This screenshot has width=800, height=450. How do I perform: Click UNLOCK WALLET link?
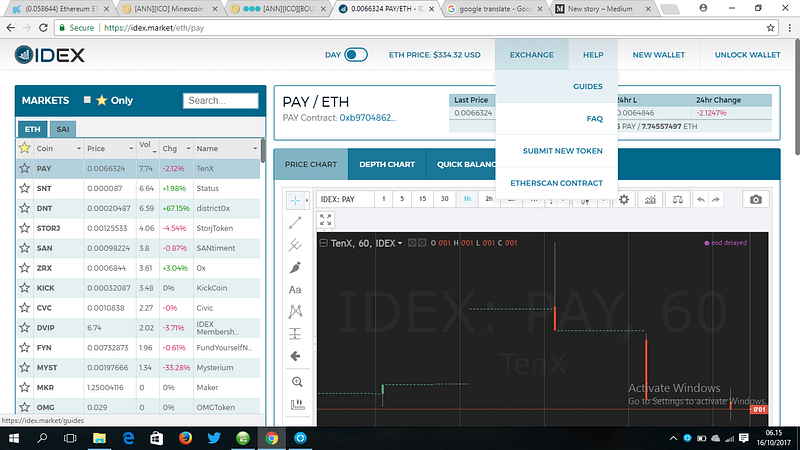point(747,55)
